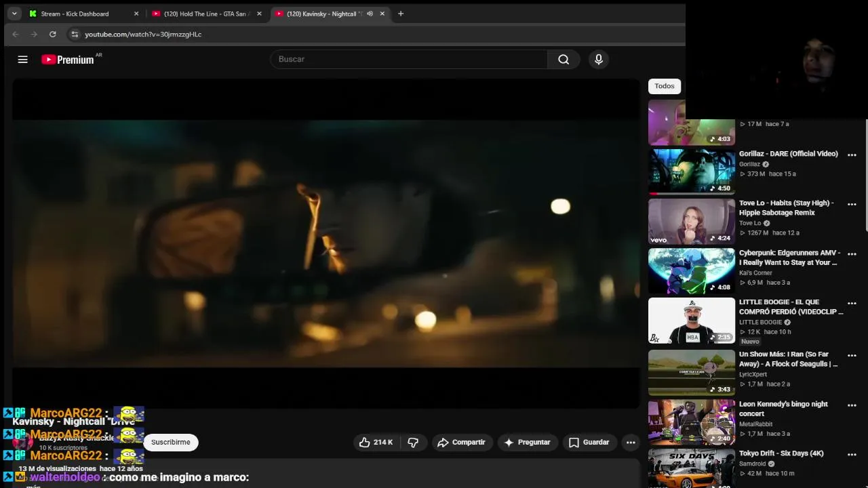Viewport: 868px width, 488px height.
Task: Open more actions menu below the video
Action: pos(631,443)
